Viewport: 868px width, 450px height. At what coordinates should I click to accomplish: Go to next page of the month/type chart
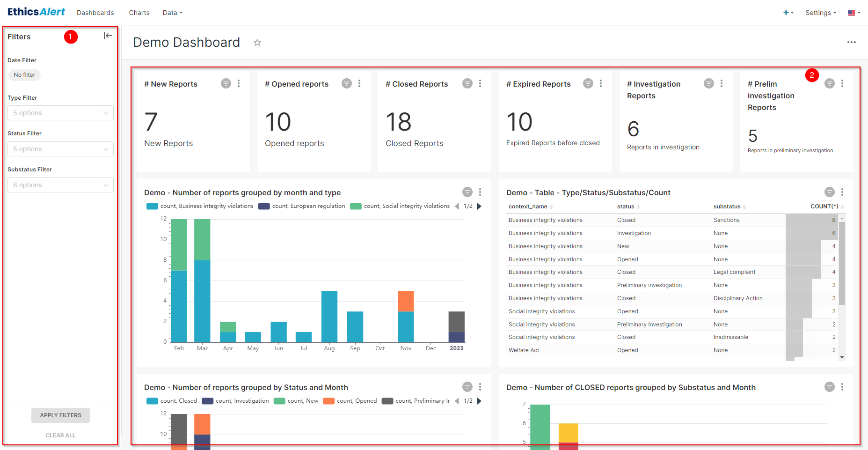(x=479, y=206)
